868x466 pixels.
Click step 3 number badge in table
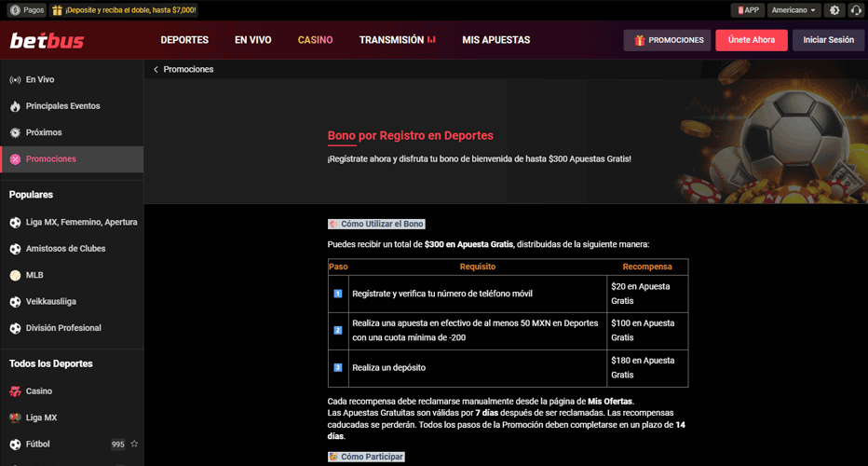click(338, 367)
